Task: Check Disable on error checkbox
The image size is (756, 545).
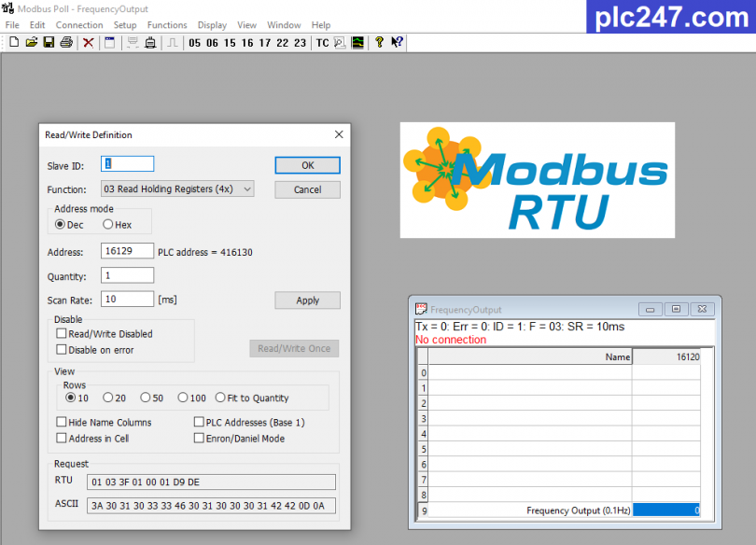Action: [62, 349]
